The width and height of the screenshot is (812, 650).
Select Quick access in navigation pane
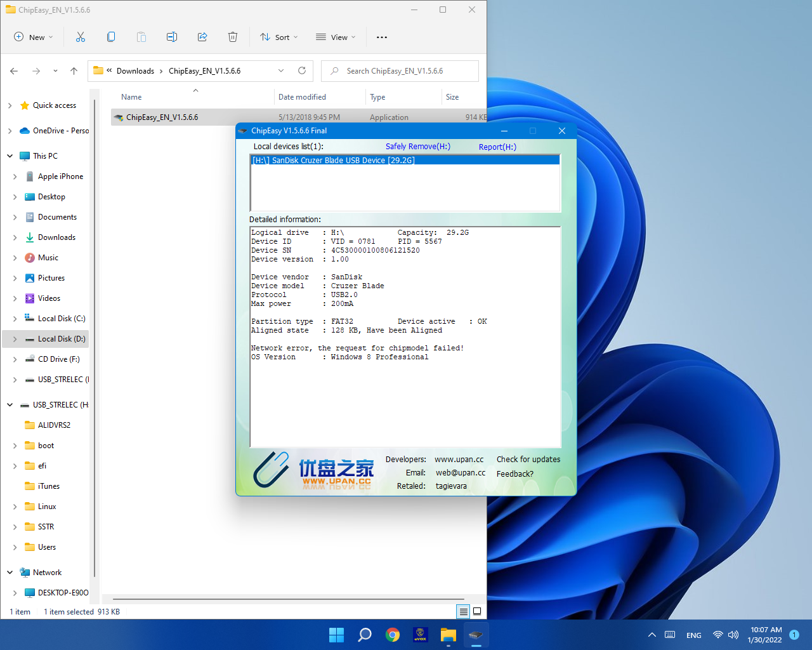click(55, 105)
